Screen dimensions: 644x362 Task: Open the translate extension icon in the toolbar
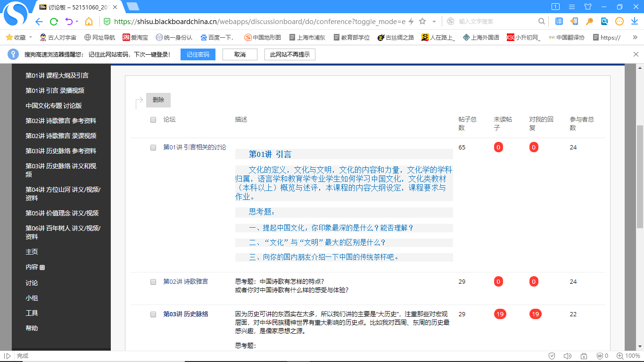(559, 21)
